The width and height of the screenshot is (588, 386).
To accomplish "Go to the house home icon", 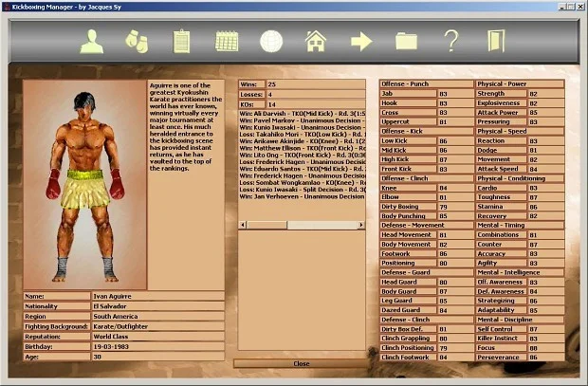I will 316,42.
